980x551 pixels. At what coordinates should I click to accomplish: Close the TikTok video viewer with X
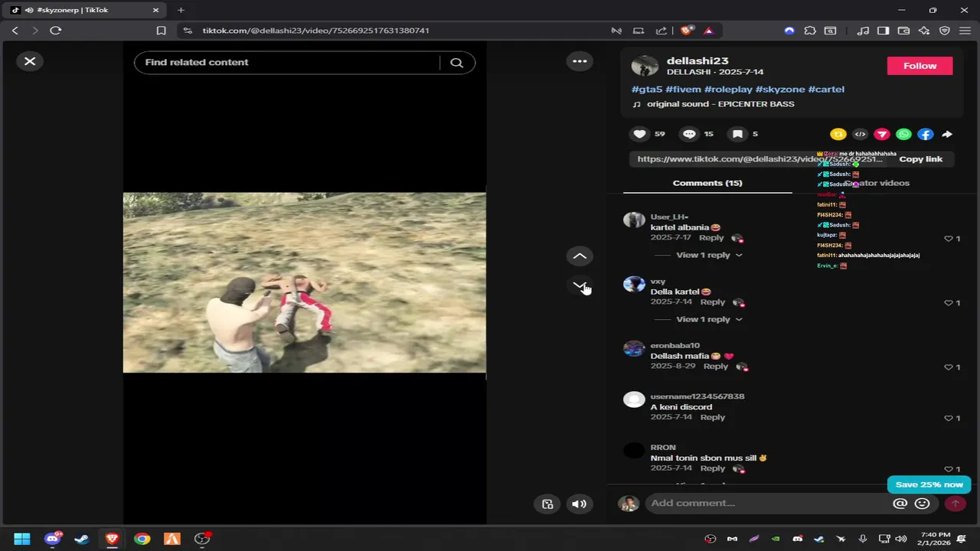pos(30,61)
